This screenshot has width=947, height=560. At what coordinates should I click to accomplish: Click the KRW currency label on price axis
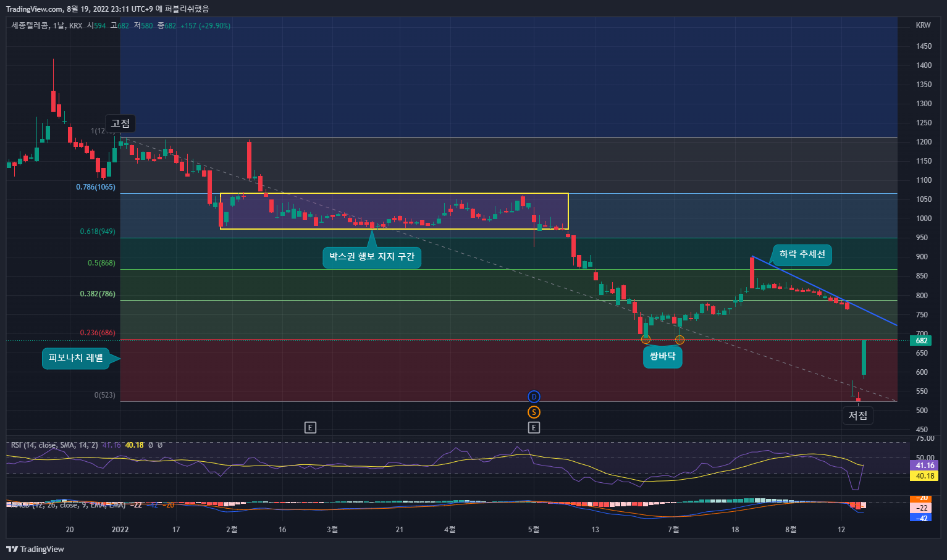point(923,25)
